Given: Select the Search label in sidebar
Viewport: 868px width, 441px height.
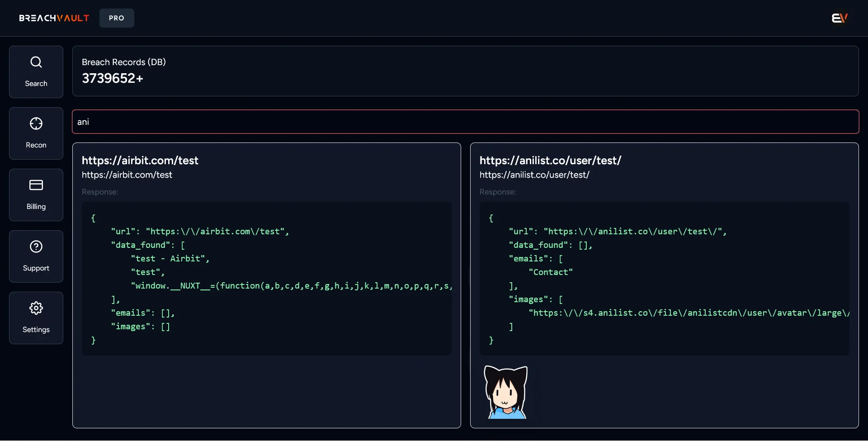Looking at the screenshot, I should click(36, 84).
